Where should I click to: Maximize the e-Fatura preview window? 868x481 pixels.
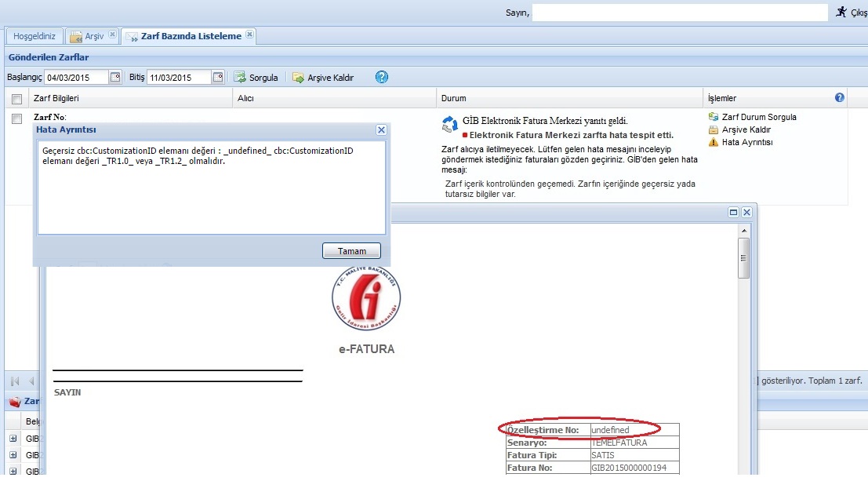[734, 213]
